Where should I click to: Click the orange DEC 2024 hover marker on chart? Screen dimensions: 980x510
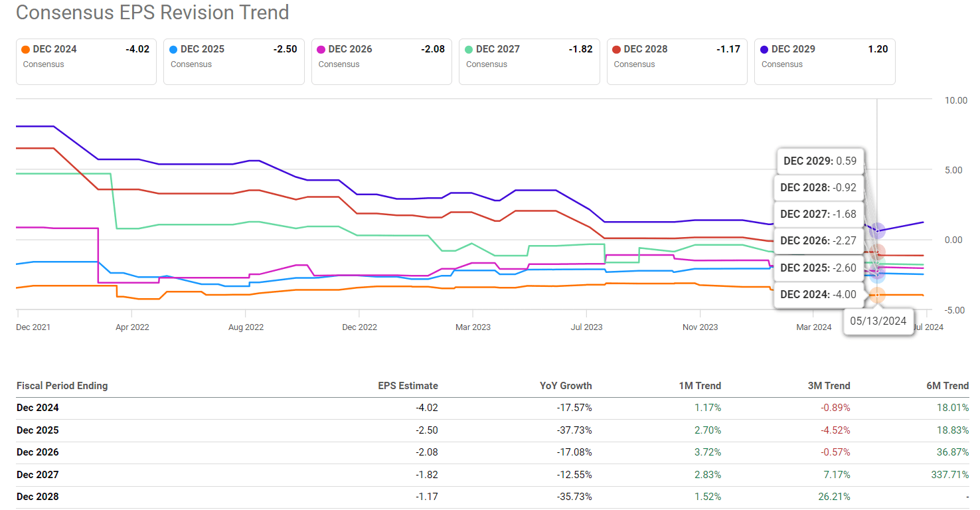tap(877, 296)
